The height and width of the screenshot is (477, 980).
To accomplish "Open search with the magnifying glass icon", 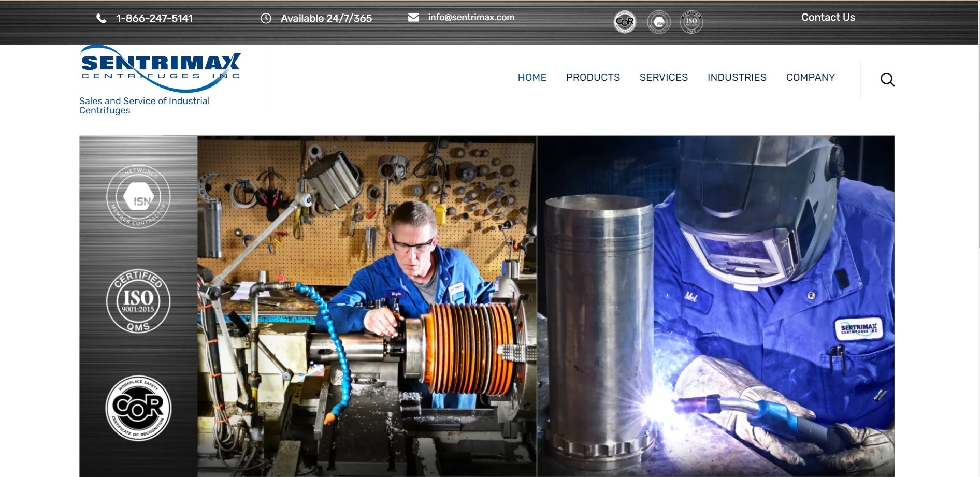I will click(x=887, y=79).
